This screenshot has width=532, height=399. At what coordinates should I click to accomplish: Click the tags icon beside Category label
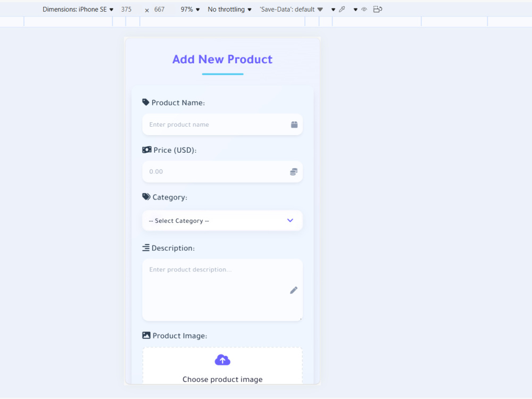[x=146, y=197]
